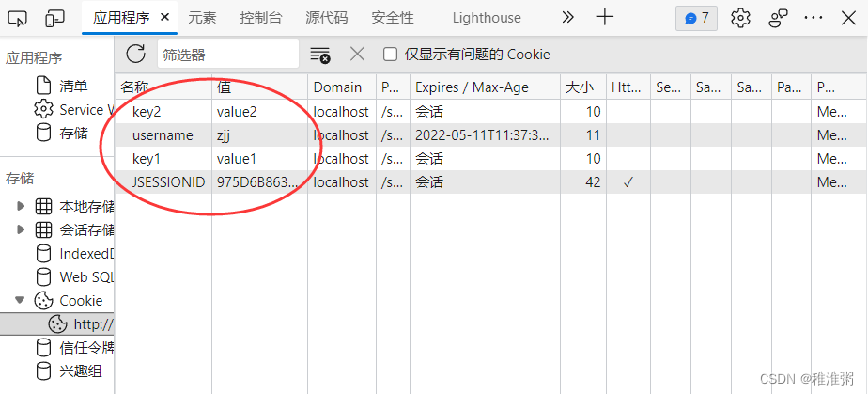Select the Cookie tree item
The height and width of the screenshot is (394, 868).
81,300
